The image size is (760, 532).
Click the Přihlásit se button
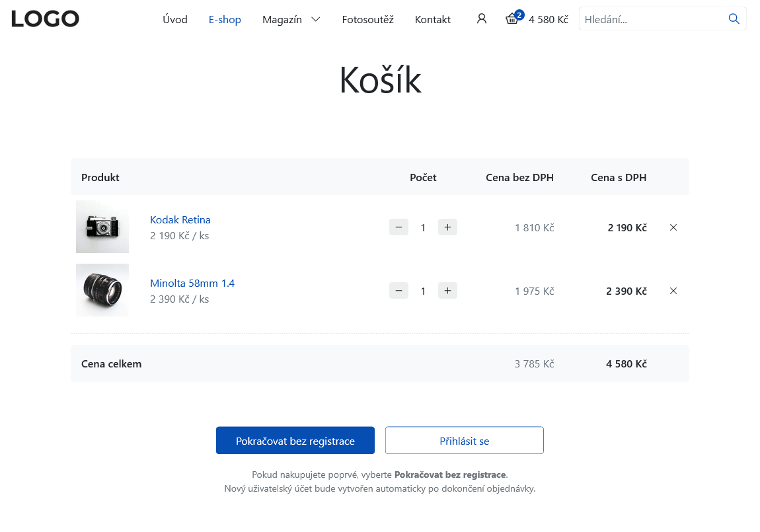tap(464, 441)
